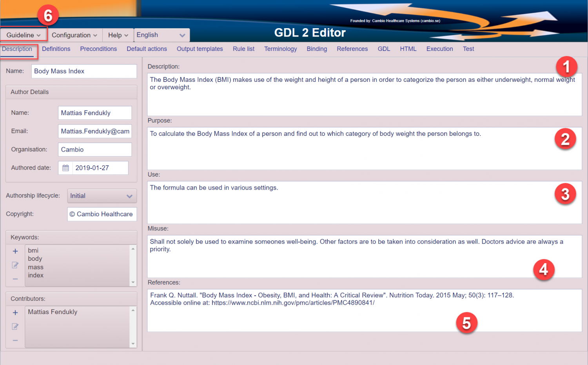
Task: Add a contributor using the plus icon
Action: [15, 313]
